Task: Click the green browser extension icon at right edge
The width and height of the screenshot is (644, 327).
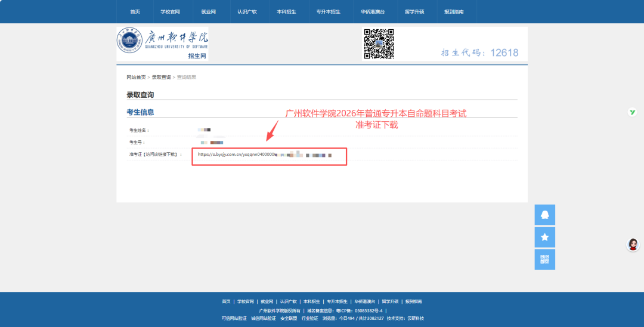Action: (x=633, y=112)
